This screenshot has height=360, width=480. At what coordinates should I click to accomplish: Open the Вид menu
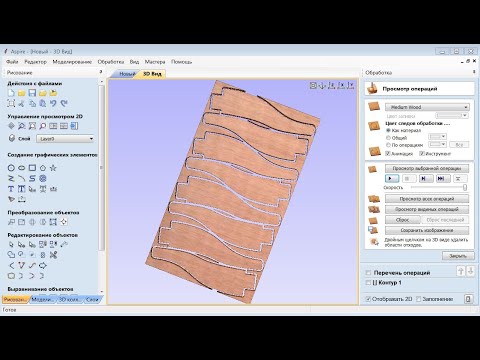point(134,62)
